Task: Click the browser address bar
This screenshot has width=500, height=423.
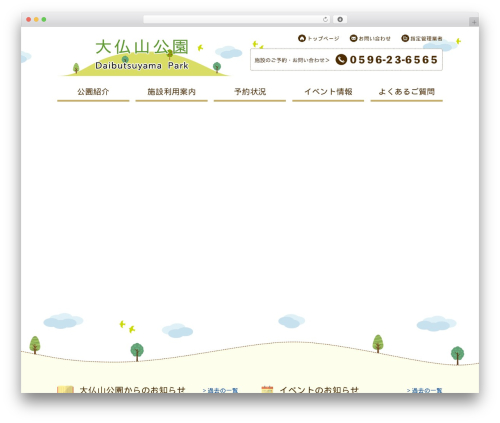Action: [236, 20]
